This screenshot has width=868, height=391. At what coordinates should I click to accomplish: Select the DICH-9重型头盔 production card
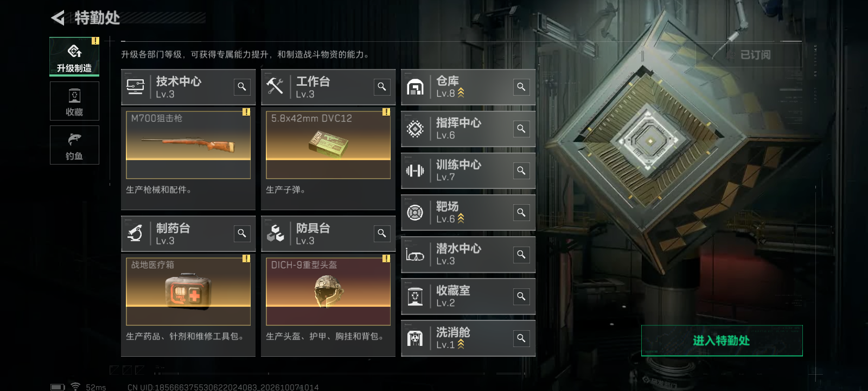click(x=328, y=292)
